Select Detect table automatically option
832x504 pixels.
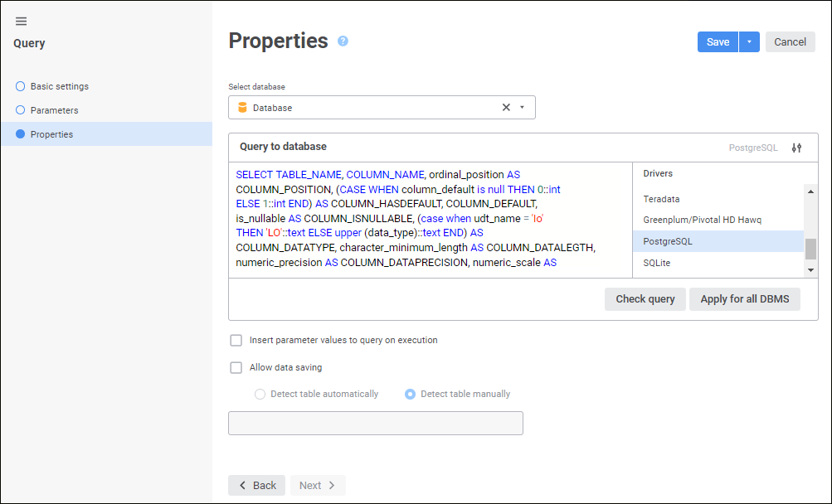click(260, 395)
